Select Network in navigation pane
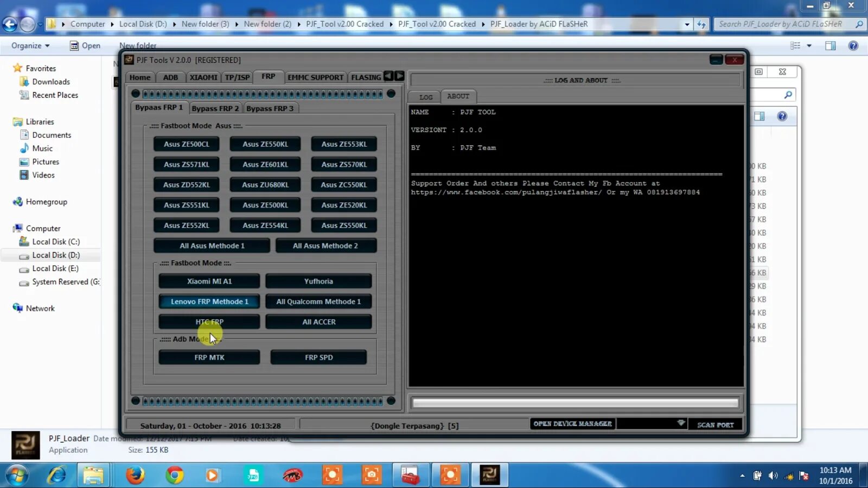 click(x=40, y=309)
